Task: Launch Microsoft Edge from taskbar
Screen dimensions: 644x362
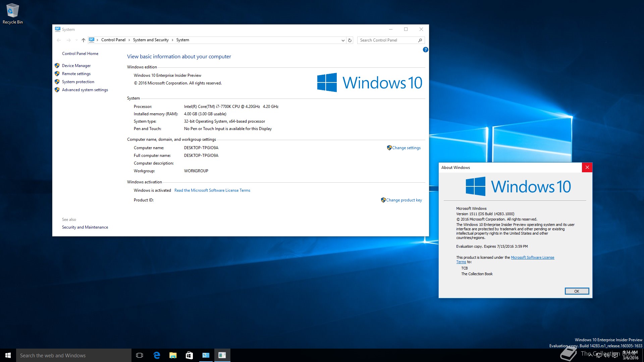Action: click(x=157, y=355)
